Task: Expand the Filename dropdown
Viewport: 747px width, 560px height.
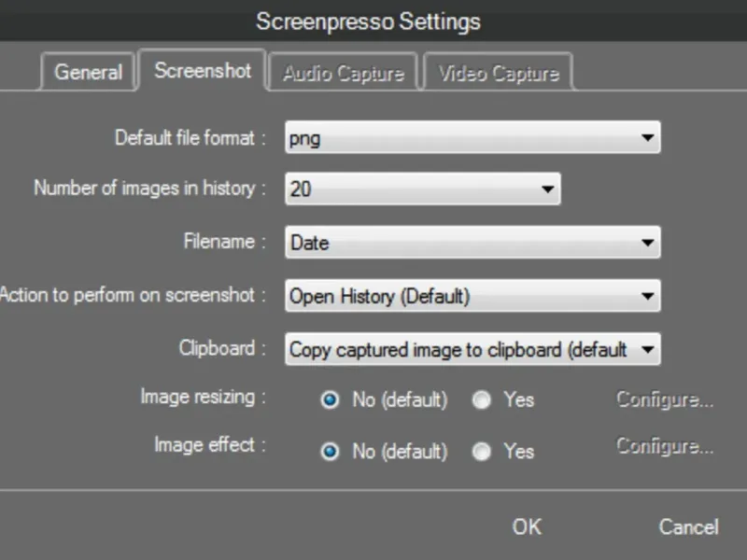Action: tap(647, 244)
